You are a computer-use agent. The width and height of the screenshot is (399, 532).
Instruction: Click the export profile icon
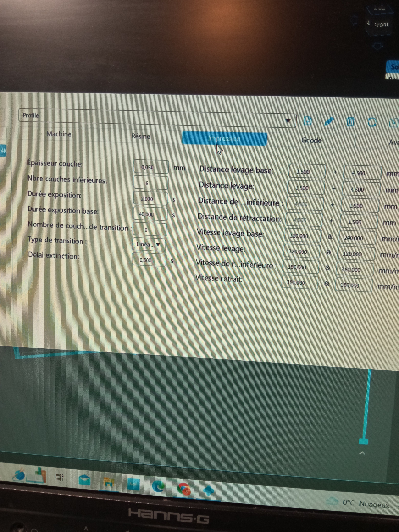click(x=394, y=123)
